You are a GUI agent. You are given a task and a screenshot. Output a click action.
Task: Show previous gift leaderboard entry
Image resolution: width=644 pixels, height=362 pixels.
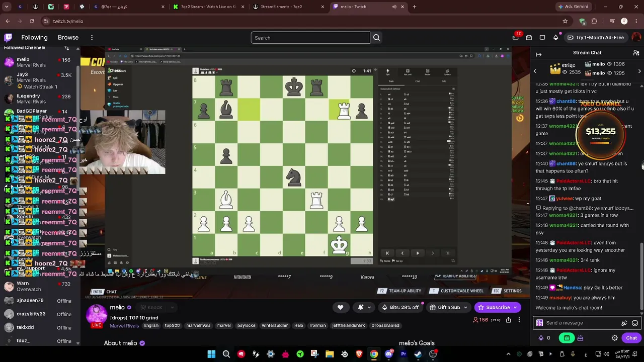[535, 71]
